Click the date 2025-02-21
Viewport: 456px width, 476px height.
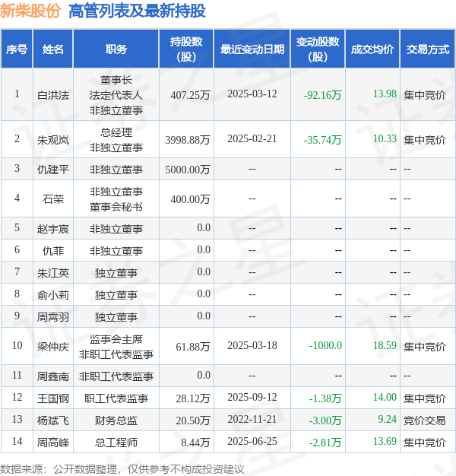click(252, 138)
